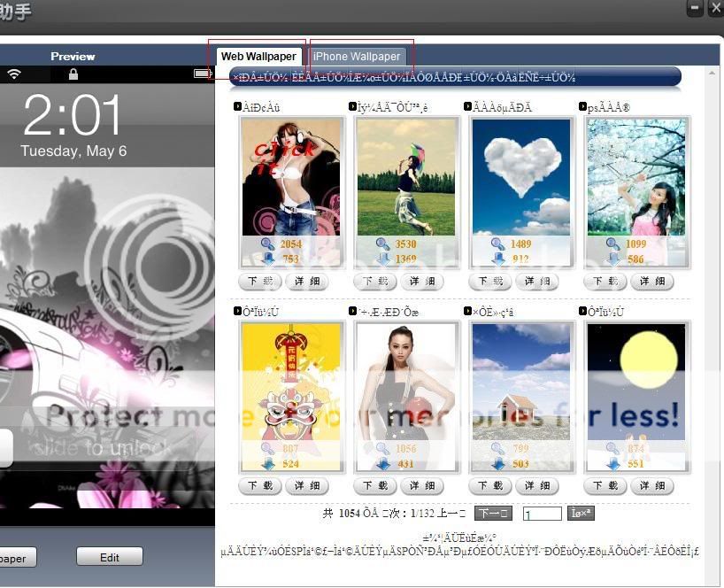This screenshot has height=588, width=724.
Task: Click the black bullet icon above the beach house wallpaper
Action: tap(467, 311)
